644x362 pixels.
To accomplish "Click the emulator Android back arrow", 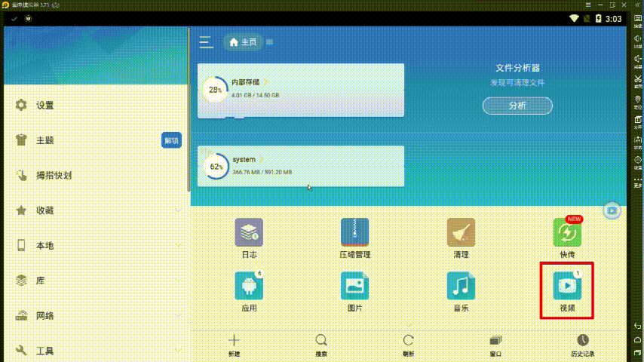I will click(637, 326).
